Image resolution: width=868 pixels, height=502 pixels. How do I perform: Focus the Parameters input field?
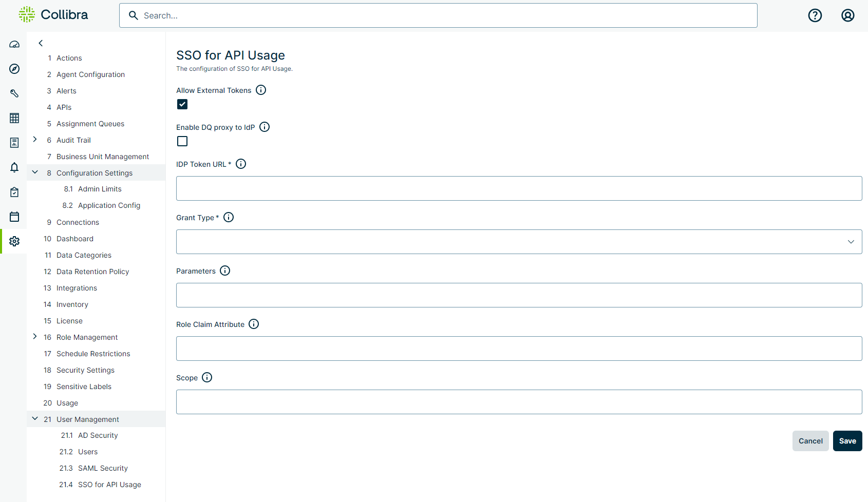click(x=519, y=295)
